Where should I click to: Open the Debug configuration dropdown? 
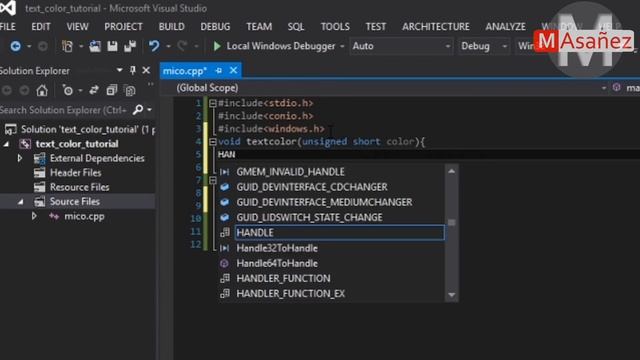484,46
